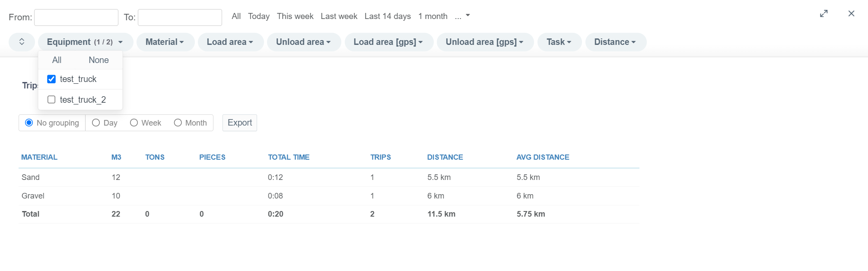Image resolution: width=868 pixels, height=271 pixels.
Task: Click the Last 14 days link
Action: (388, 16)
